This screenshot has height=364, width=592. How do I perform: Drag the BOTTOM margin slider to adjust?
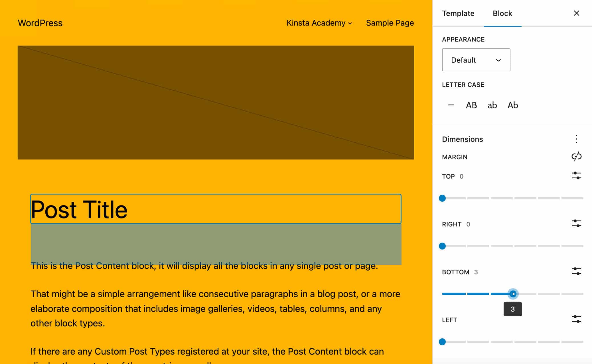[513, 293]
